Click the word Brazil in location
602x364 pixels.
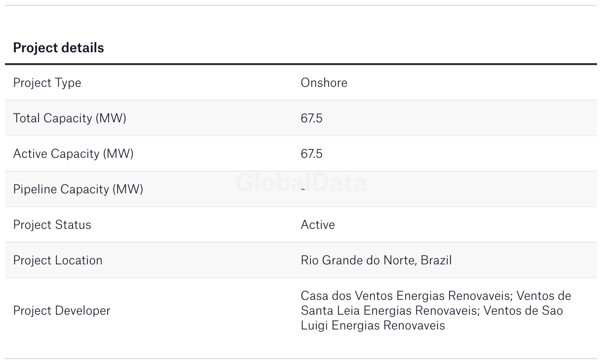pos(436,260)
